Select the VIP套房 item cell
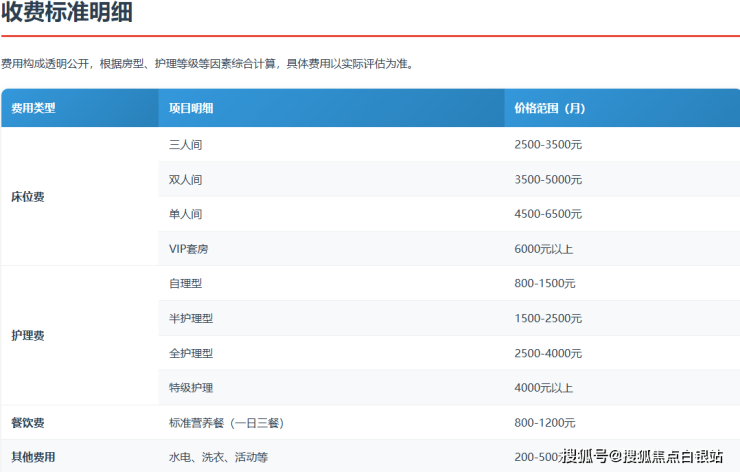 [x=190, y=249]
